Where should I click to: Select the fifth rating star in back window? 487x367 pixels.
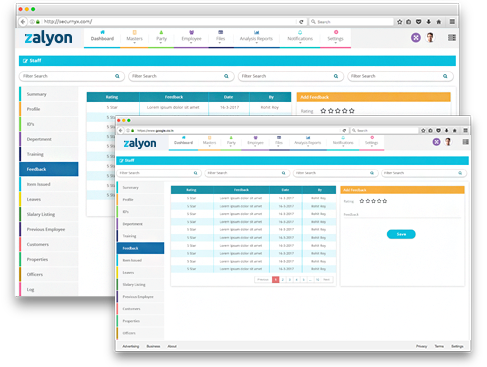click(352, 111)
